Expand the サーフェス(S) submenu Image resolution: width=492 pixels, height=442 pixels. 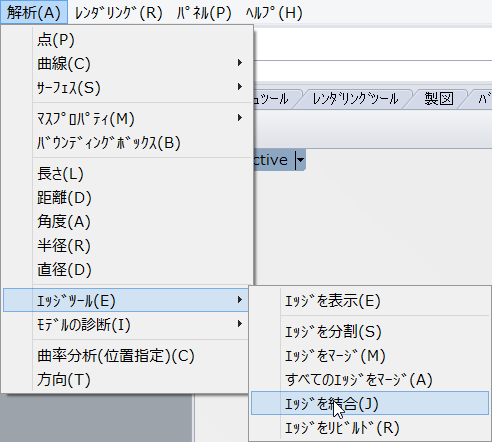[x=127, y=87]
